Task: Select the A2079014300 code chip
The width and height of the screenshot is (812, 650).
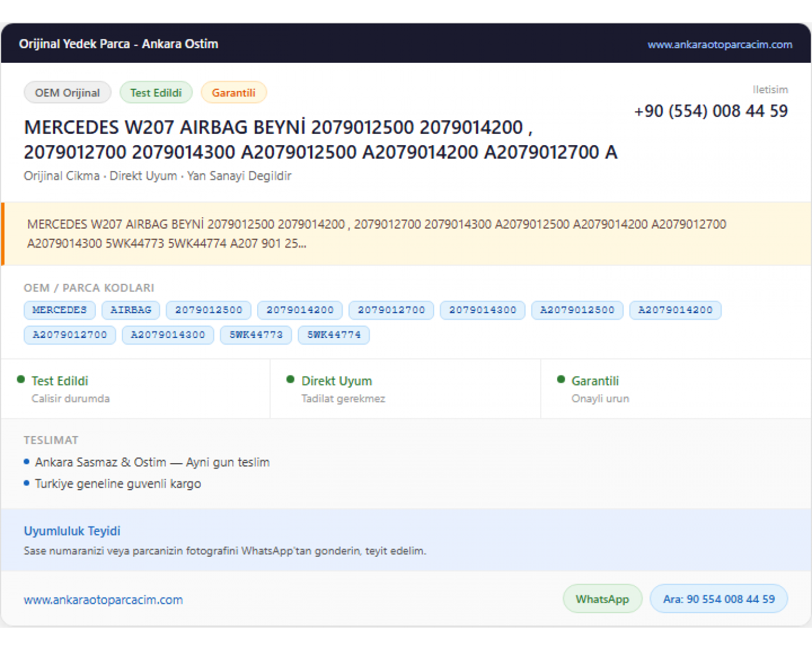Action: click(x=168, y=335)
